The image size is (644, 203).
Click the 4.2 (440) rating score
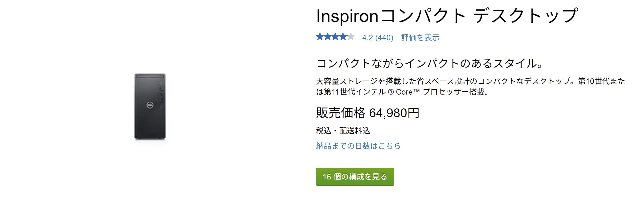click(x=378, y=37)
